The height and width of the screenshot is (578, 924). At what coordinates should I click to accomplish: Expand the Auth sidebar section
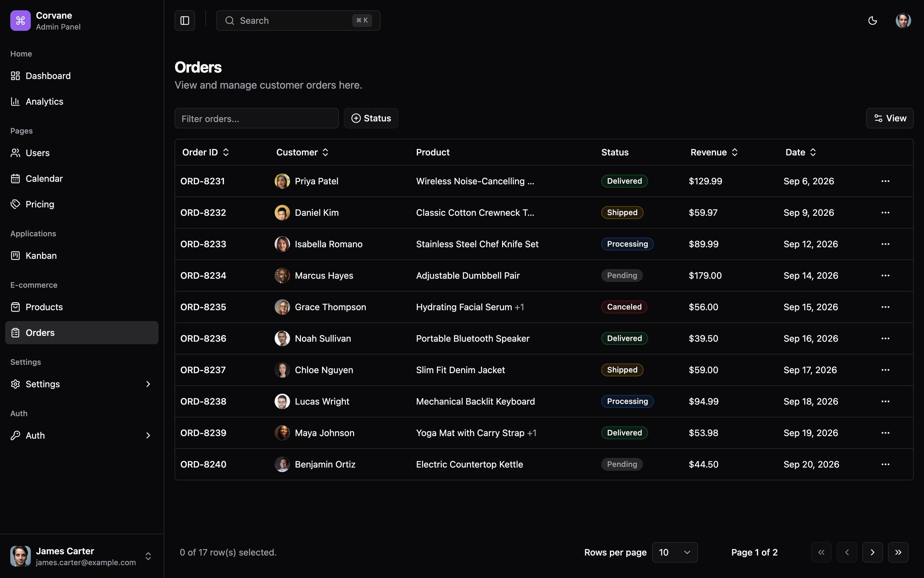82,435
